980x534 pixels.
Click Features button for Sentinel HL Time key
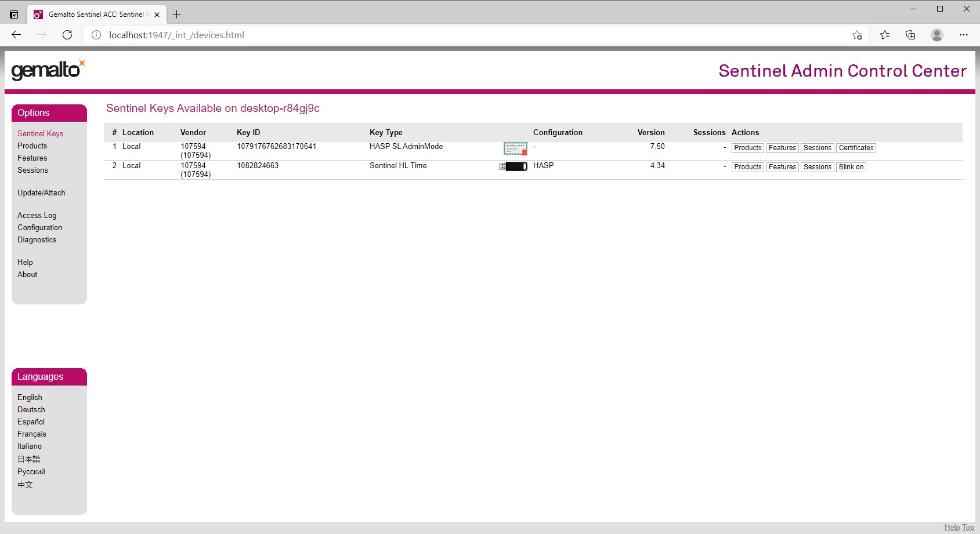pos(782,167)
